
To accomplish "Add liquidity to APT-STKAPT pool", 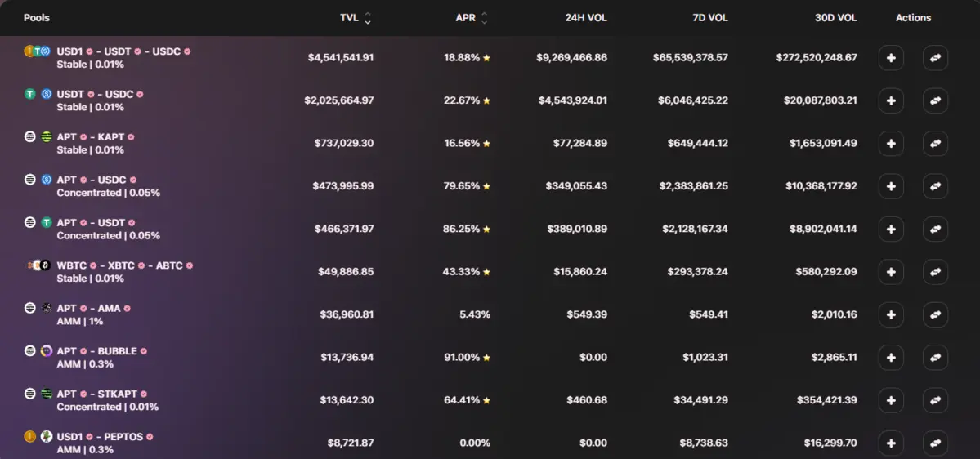I will [891, 400].
